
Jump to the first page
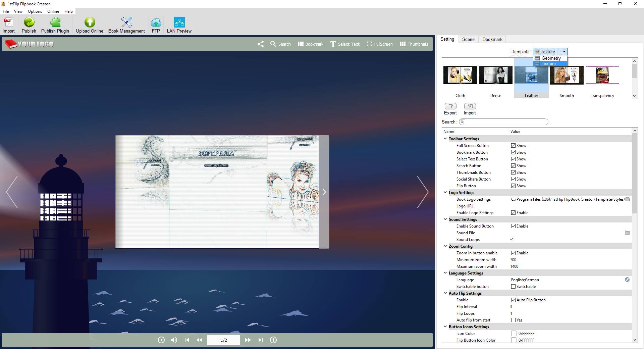click(187, 340)
